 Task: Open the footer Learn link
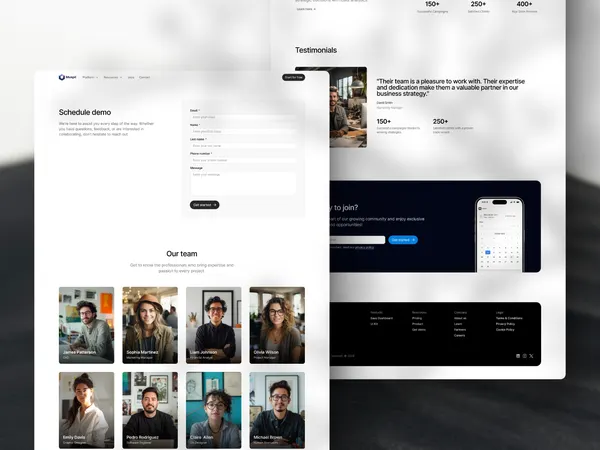click(x=458, y=324)
